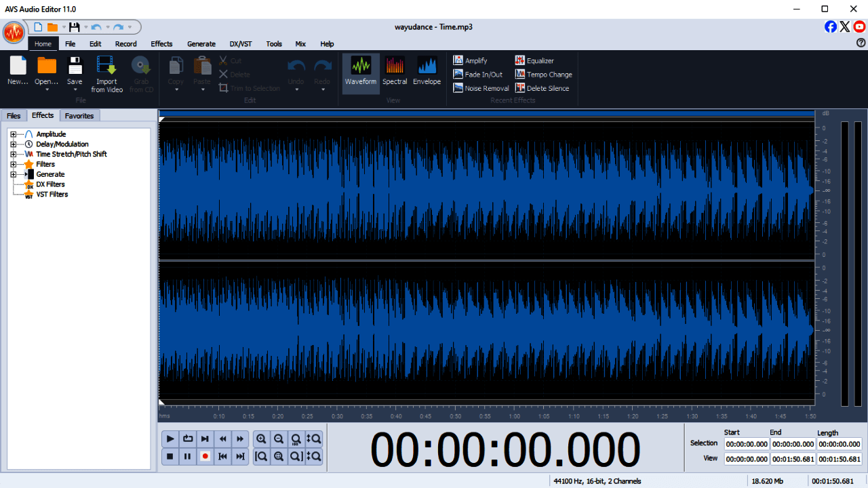Click the New file button
The height and width of the screenshot is (488, 868).
18,71
